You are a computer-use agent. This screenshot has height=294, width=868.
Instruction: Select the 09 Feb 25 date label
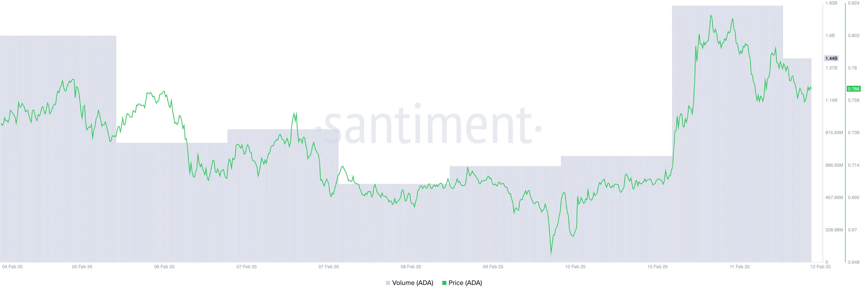[493, 267]
